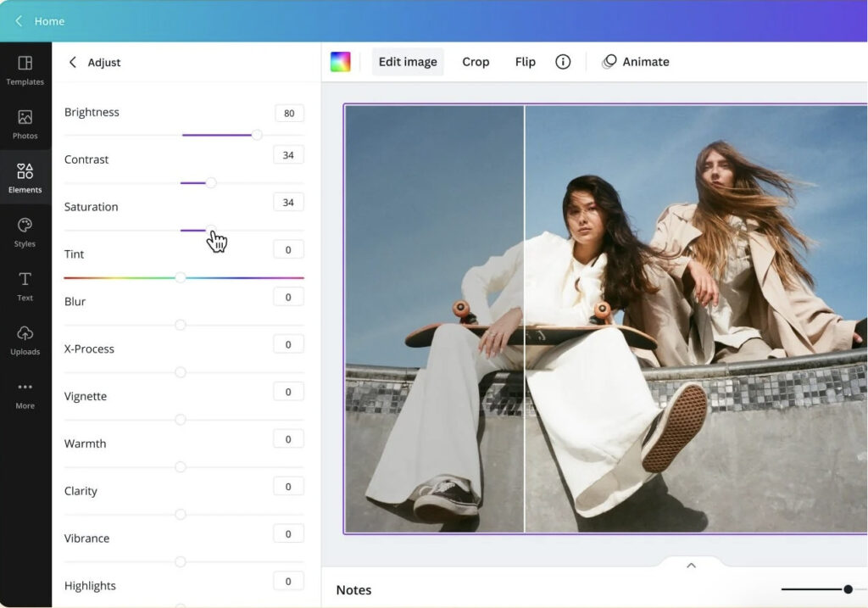
Task: Click the zoom slider handle near Notes
Action: coord(848,589)
